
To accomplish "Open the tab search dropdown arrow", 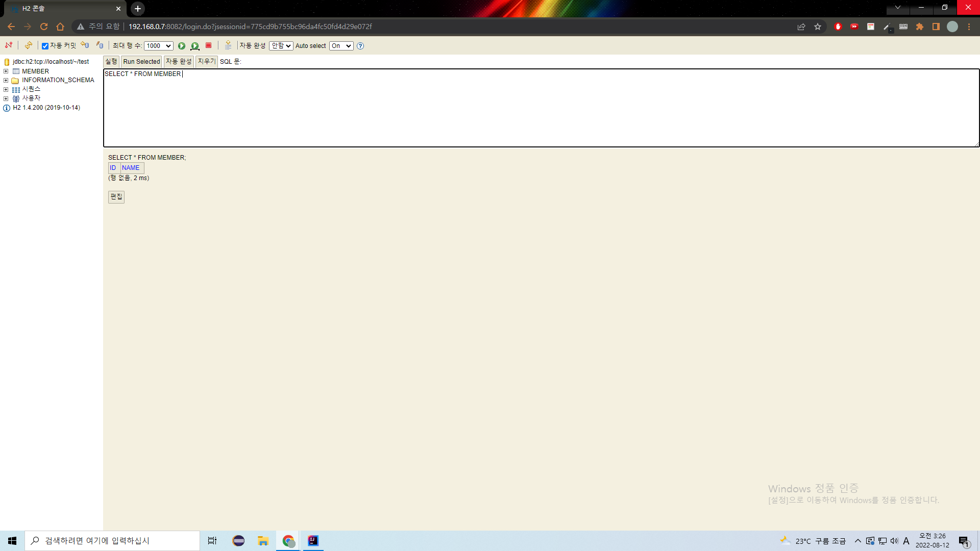I will click(898, 7).
